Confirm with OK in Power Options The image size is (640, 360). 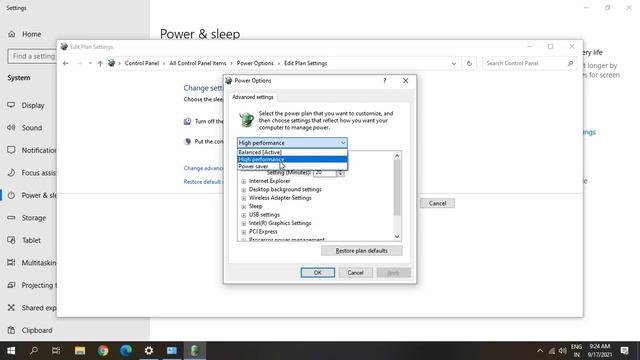coord(318,273)
